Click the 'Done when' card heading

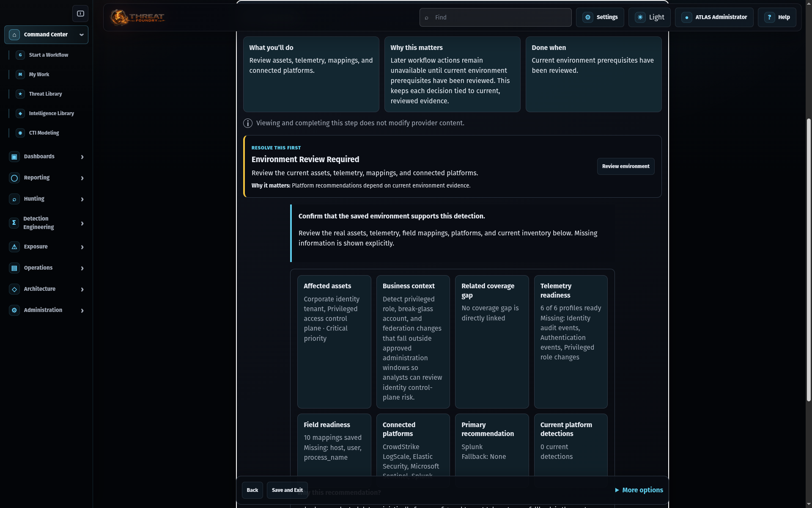tap(549, 48)
